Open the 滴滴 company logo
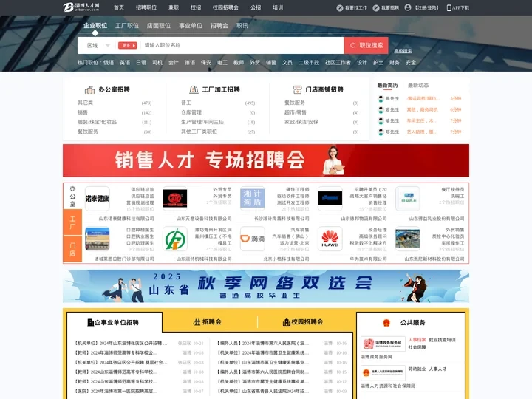Image resolution: width=532 pixels, height=399 pixels. 253,239
